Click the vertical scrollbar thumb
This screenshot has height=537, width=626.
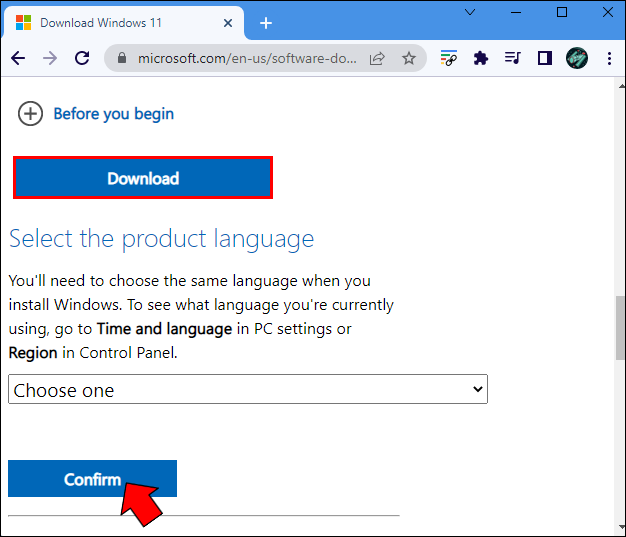620,327
